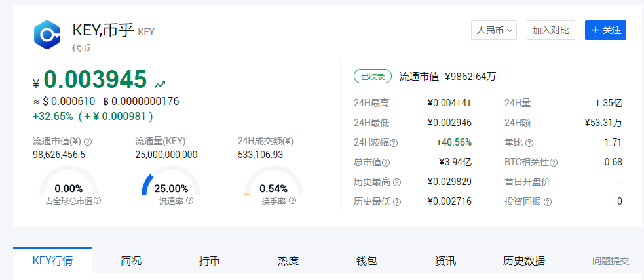Open help icon next to 投资回报
The height and width of the screenshot is (280, 644).
click(548, 202)
